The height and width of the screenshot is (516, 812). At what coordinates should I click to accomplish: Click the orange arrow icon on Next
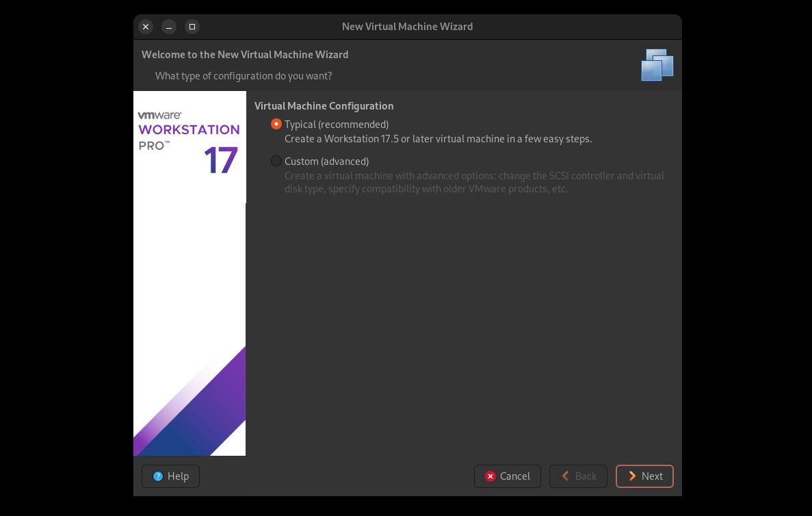[x=633, y=476]
